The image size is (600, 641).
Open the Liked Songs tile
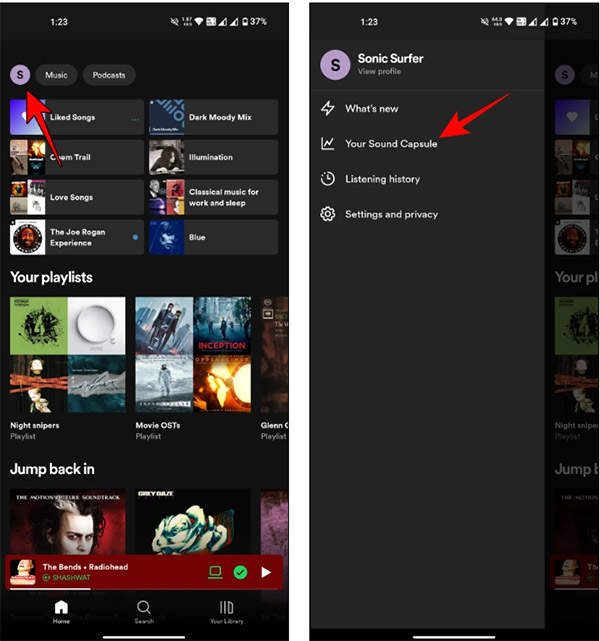coord(77,117)
